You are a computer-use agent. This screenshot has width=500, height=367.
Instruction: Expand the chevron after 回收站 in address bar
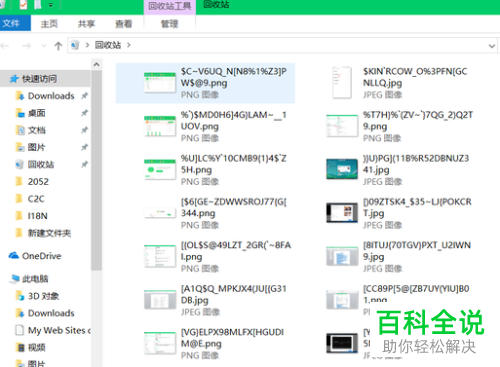[129, 45]
